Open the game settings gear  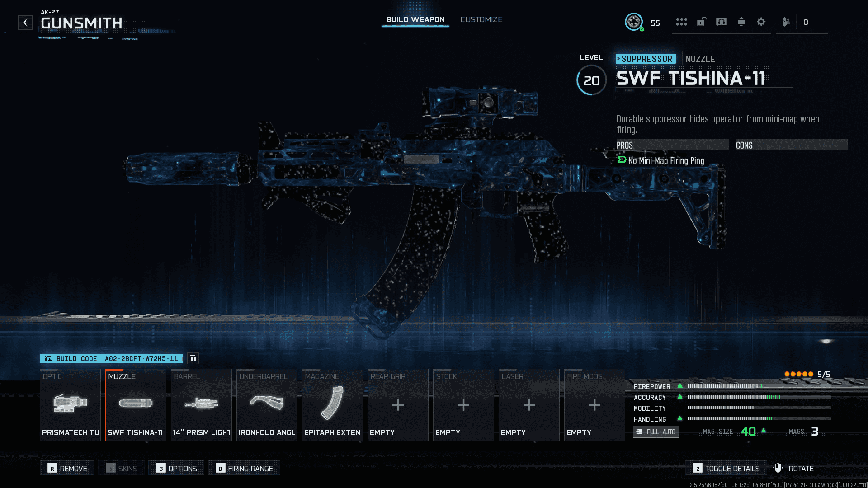pos(761,22)
